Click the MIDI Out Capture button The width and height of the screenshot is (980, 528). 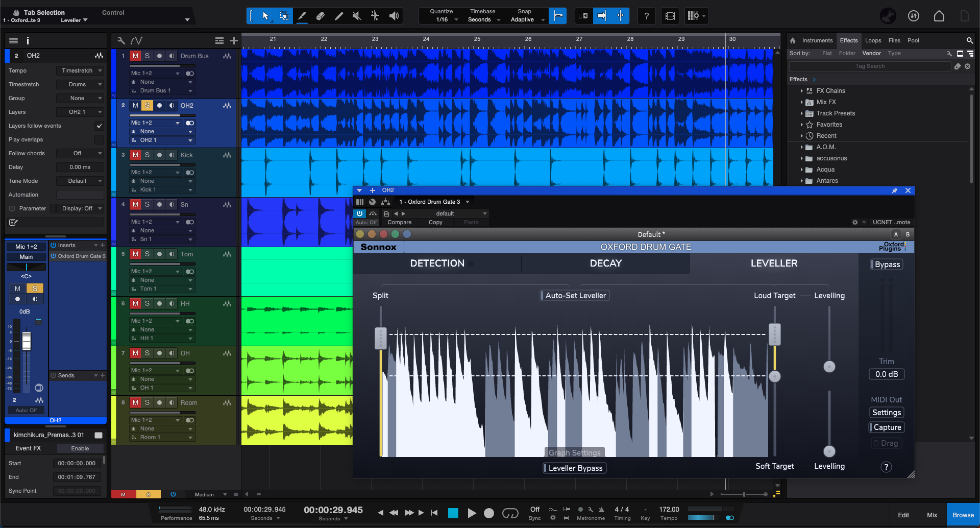click(x=887, y=427)
